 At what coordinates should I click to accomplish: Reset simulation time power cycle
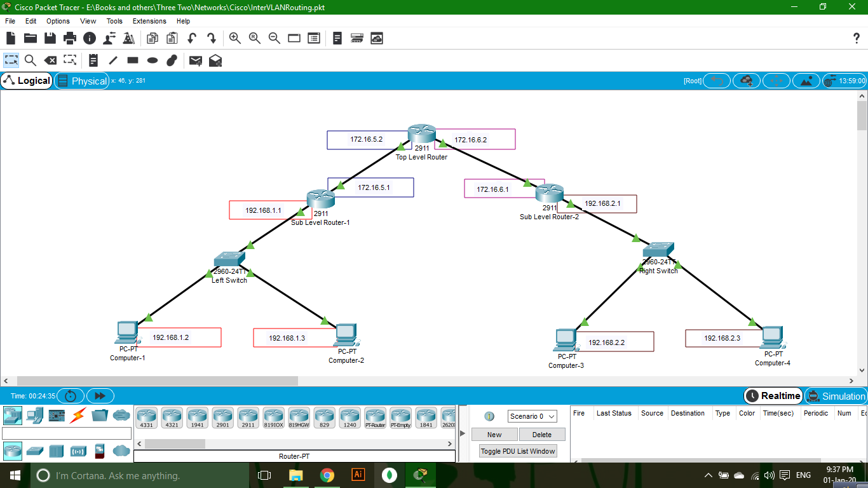(71, 396)
